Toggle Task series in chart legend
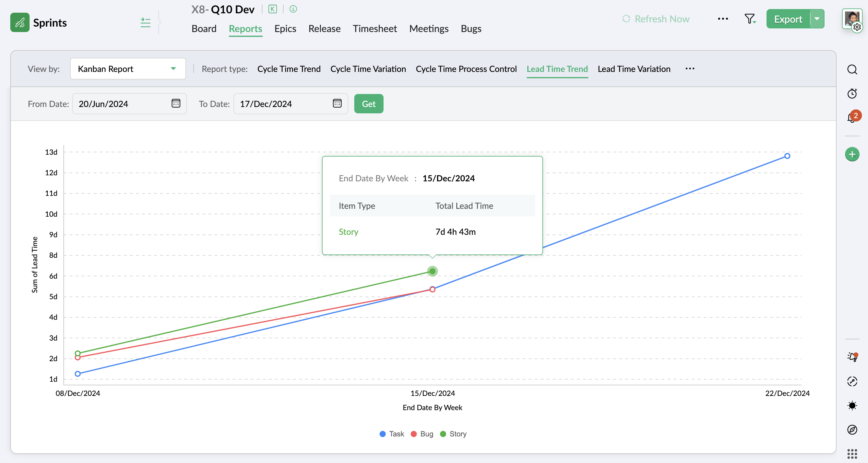The height and width of the screenshot is (463, 868). (x=396, y=434)
